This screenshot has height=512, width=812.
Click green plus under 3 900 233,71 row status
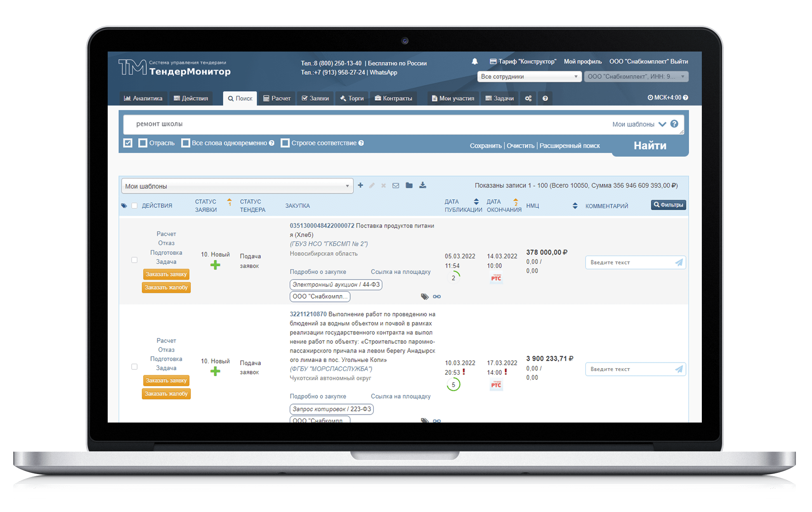point(215,371)
